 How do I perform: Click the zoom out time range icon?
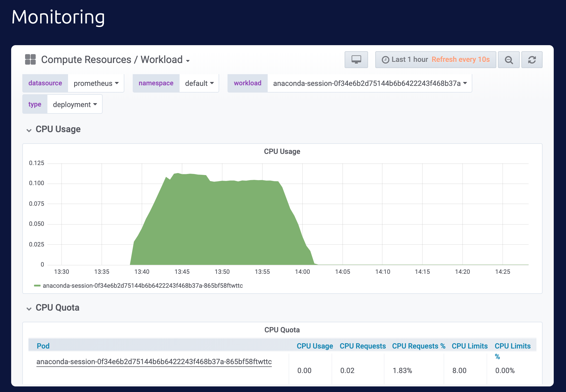tap(509, 60)
